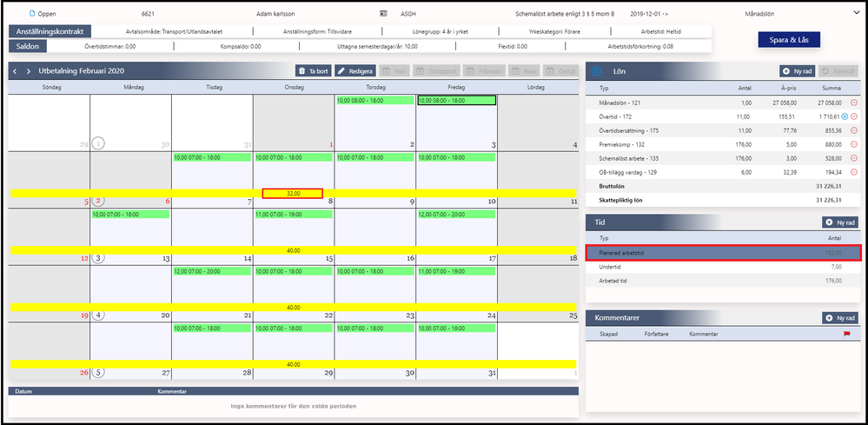Viewport: 868px width, 425px height.
Task: Add Ny rad in the Kommentarer panel
Action: [x=840, y=318]
